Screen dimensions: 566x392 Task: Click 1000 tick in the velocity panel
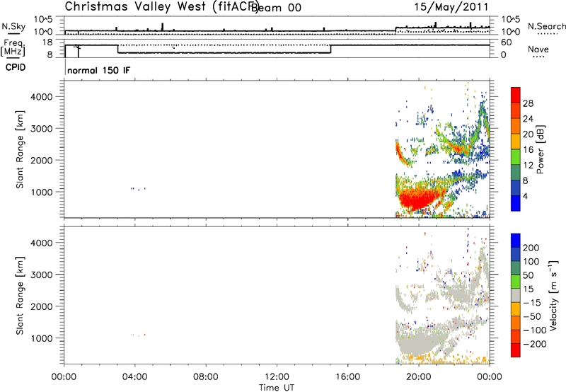point(42,338)
